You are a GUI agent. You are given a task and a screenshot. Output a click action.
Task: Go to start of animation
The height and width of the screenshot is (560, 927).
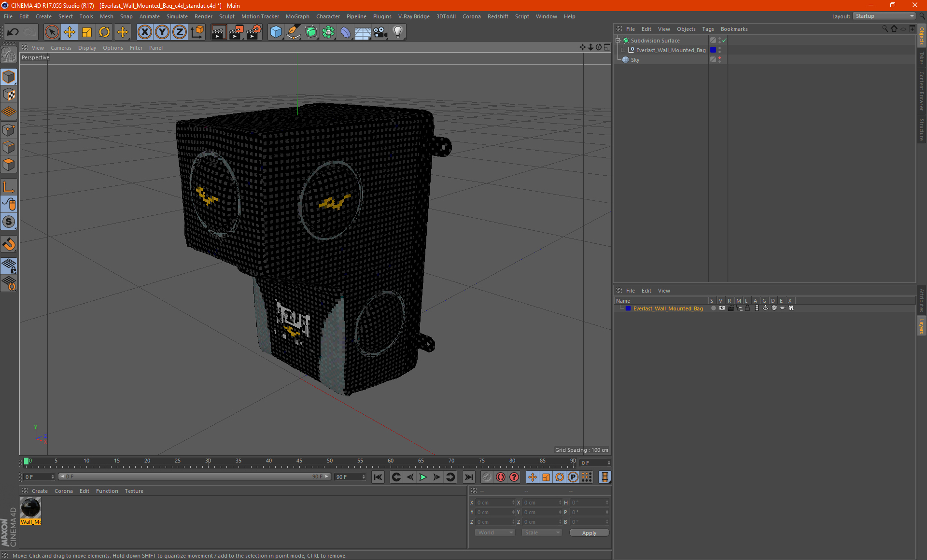pyautogui.click(x=378, y=477)
